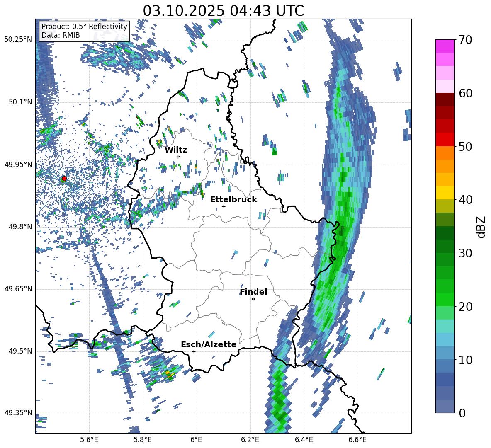Screen dimensions: 491x448
Task: Click the 20 colorbar tick value
Action: coord(465,307)
